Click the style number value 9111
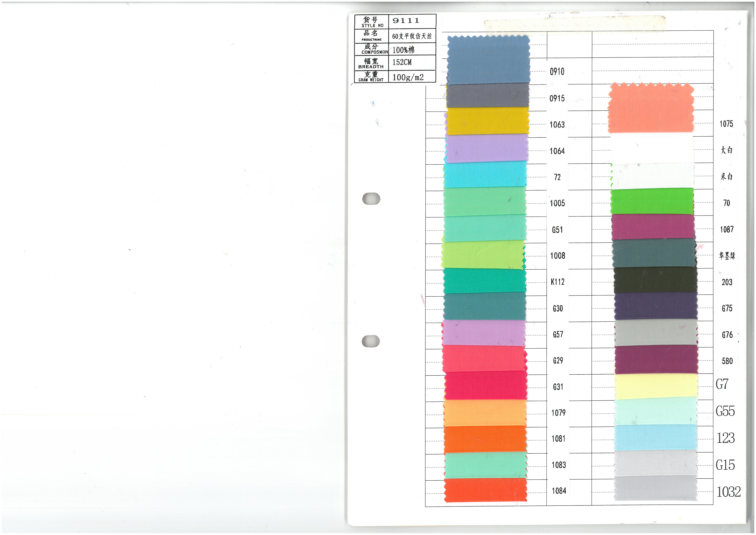Viewport: 756px width, 535px height. [406, 20]
